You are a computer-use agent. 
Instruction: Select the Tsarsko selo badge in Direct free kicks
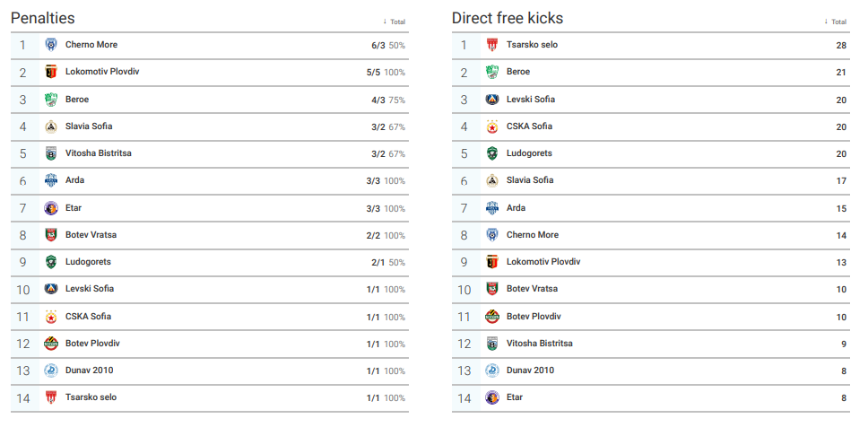492,45
